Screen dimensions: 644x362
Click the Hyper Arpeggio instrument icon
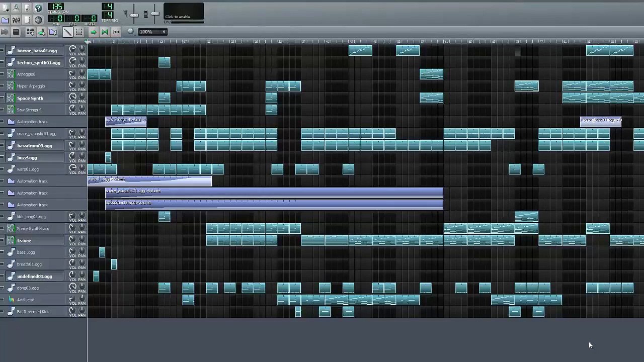point(11,86)
